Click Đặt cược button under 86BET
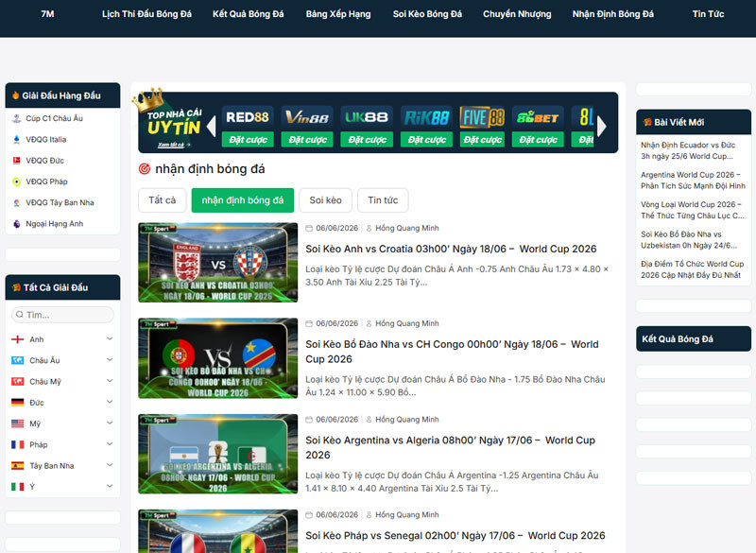756x553 pixels. tap(538, 139)
